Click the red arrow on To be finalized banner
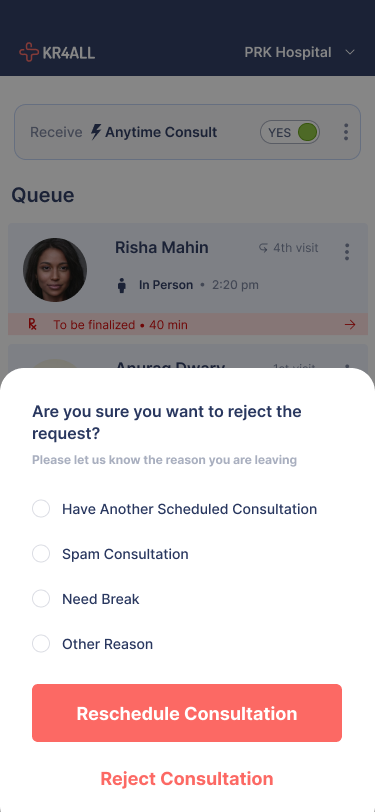Screen dimensions: 375x812 click(350, 325)
